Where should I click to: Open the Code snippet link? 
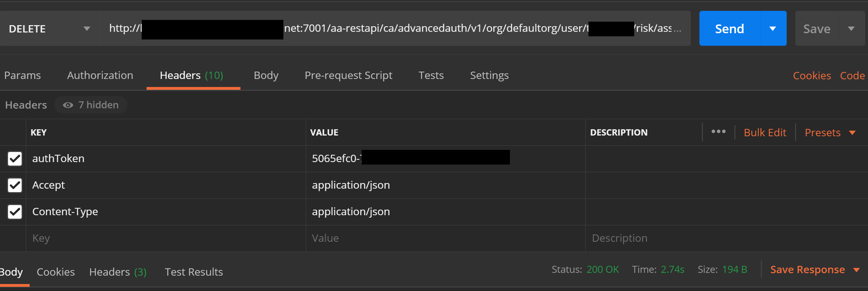(852, 76)
